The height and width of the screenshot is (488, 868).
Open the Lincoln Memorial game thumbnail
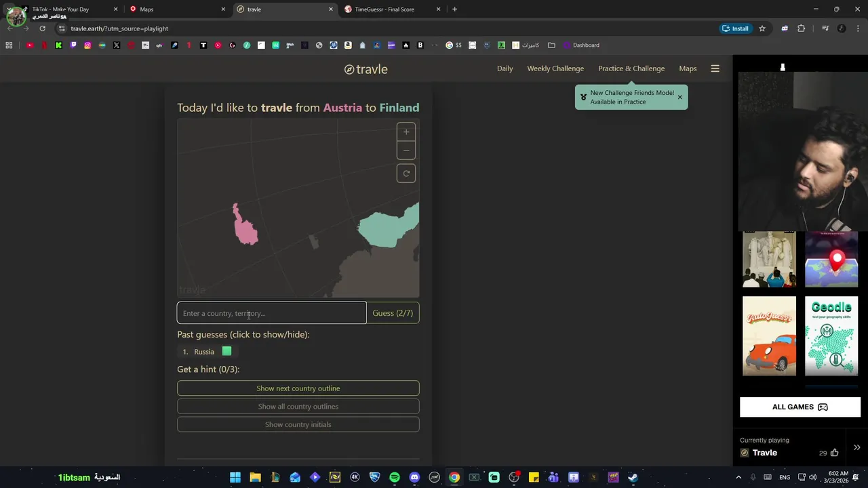769,260
